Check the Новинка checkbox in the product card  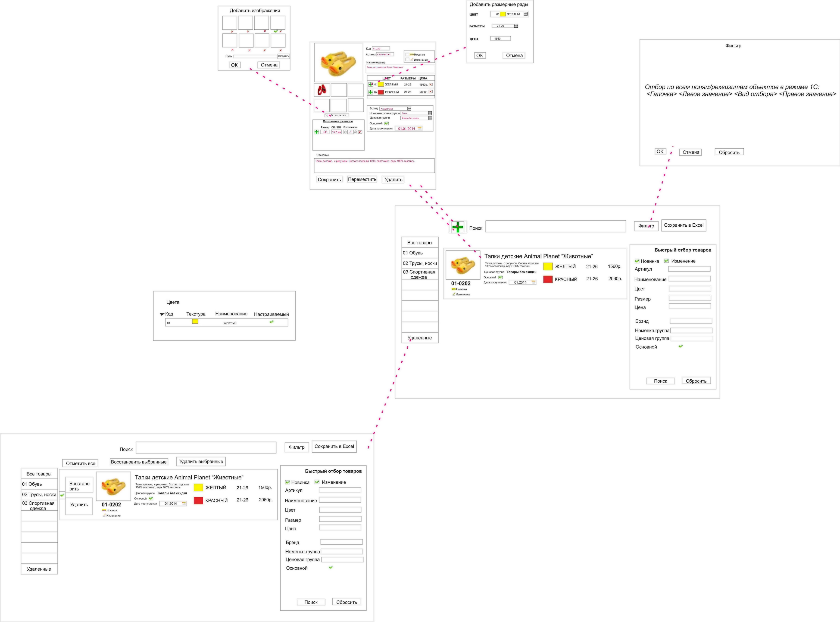click(407, 55)
